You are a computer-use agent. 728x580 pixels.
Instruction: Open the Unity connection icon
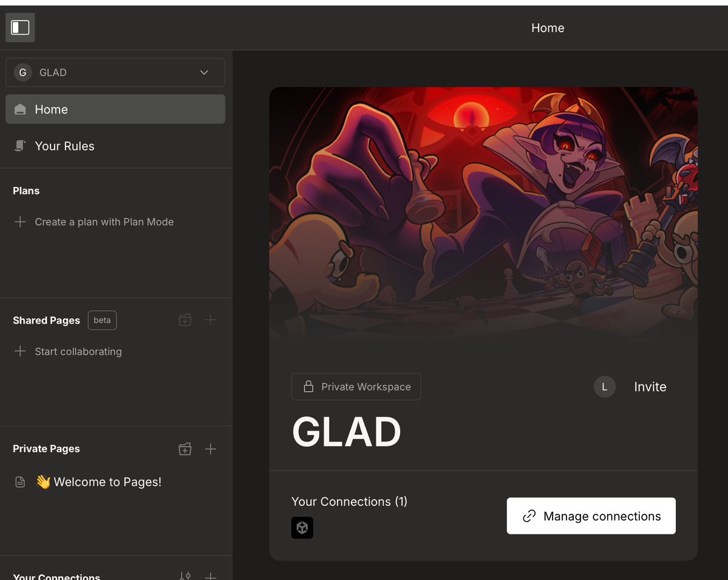pos(302,528)
